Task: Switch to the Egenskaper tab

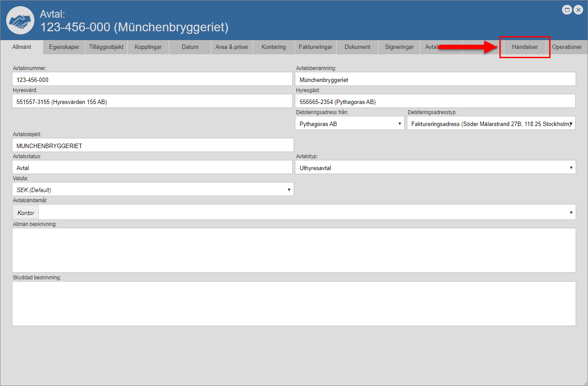Action: pyautogui.click(x=64, y=47)
